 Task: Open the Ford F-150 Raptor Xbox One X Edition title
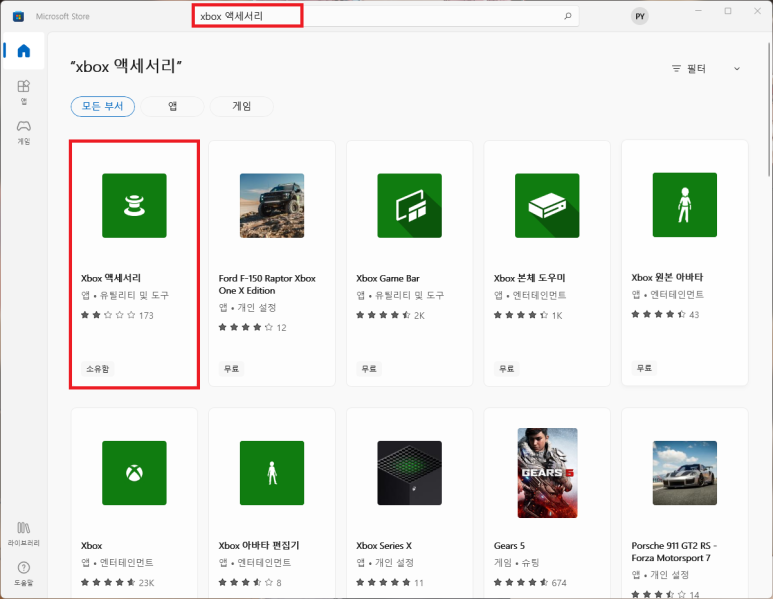[267, 284]
